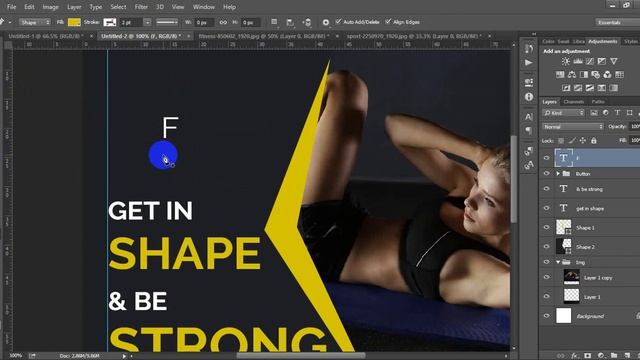Add an Invert adjustment
This screenshot has height=360, width=640.
coord(566,88)
